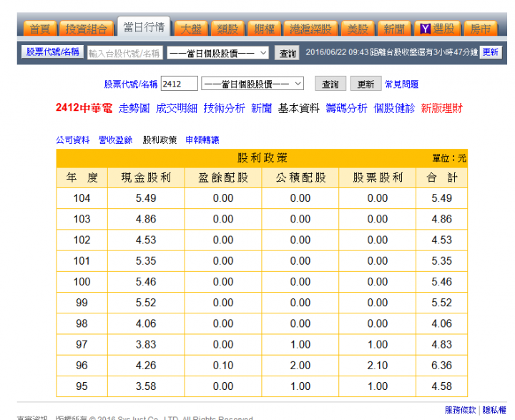Switch to 港滬深股 tab
This screenshot has height=420, width=515.
(x=310, y=29)
